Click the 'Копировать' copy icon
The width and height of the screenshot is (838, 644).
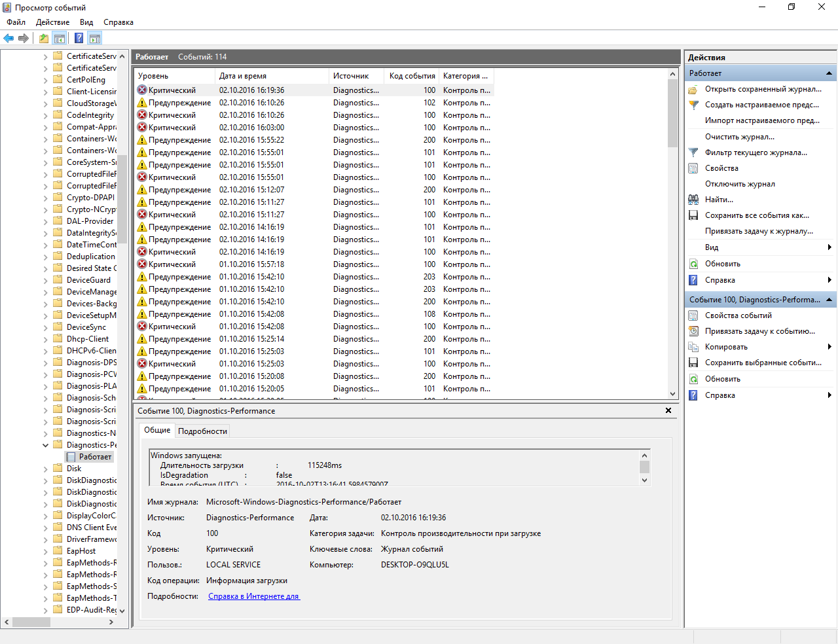[693, 347]
